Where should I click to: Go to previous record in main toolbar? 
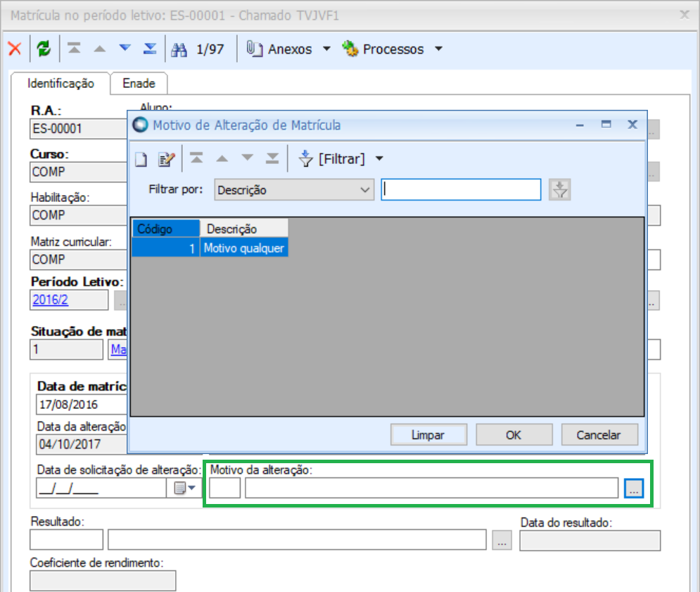(100, 49)
